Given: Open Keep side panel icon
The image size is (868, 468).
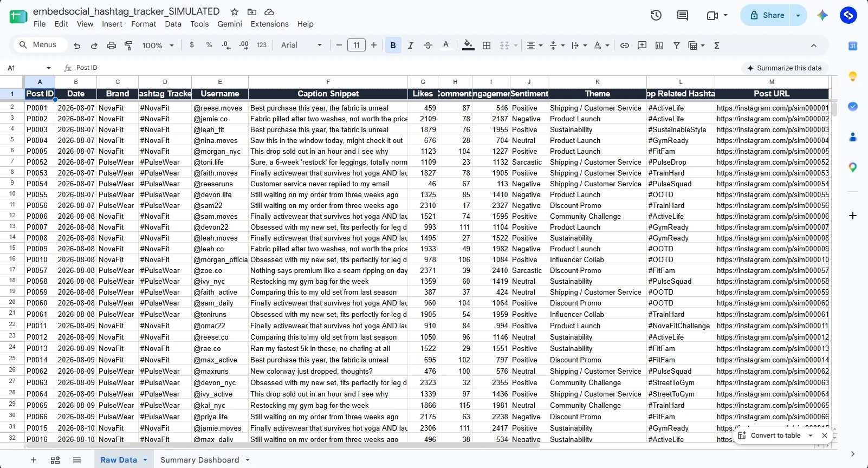Looking at the screenshot, I should point(853,76).
